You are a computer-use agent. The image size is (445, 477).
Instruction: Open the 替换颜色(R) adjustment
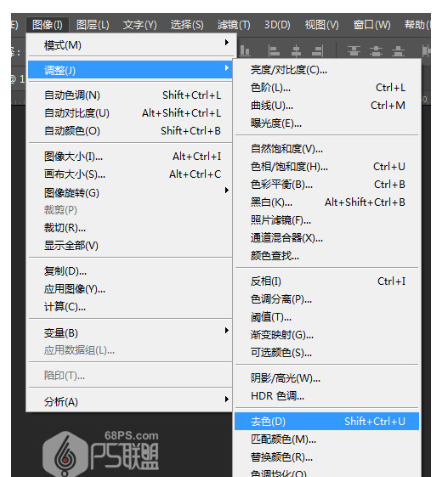coord(327,457)
